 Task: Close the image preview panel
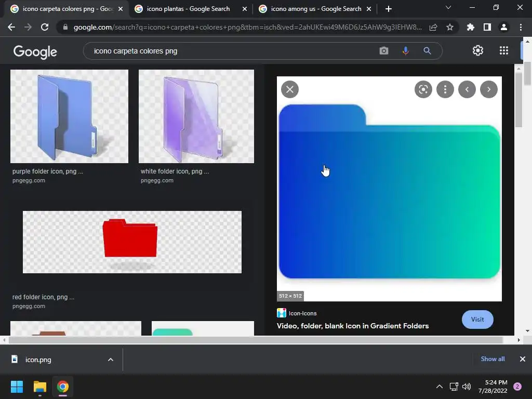(290, 89)
